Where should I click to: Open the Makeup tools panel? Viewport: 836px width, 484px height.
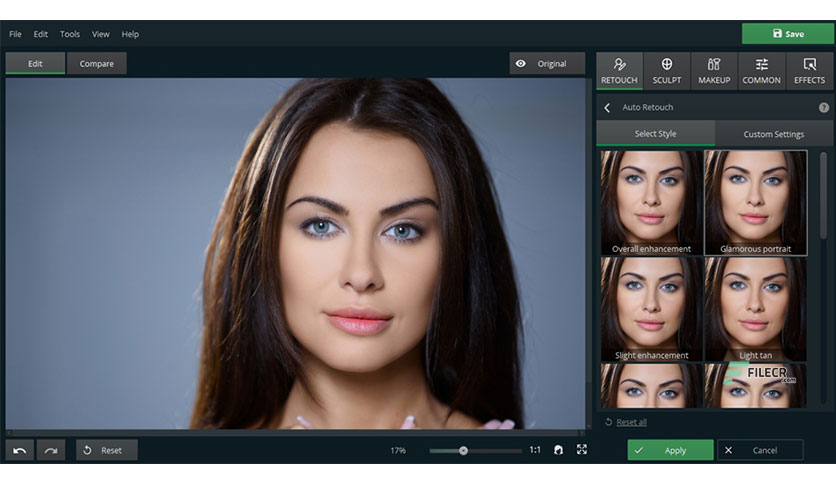pos(714,71)
